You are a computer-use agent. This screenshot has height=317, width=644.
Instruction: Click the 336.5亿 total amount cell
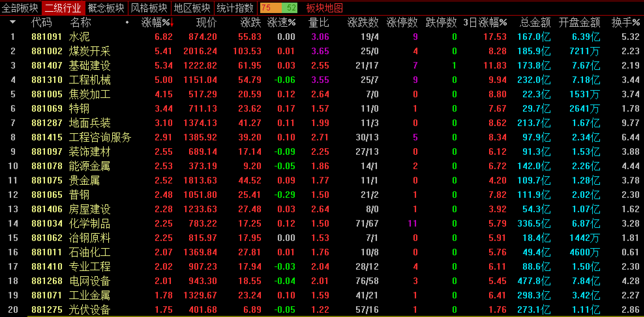(534, 224)
